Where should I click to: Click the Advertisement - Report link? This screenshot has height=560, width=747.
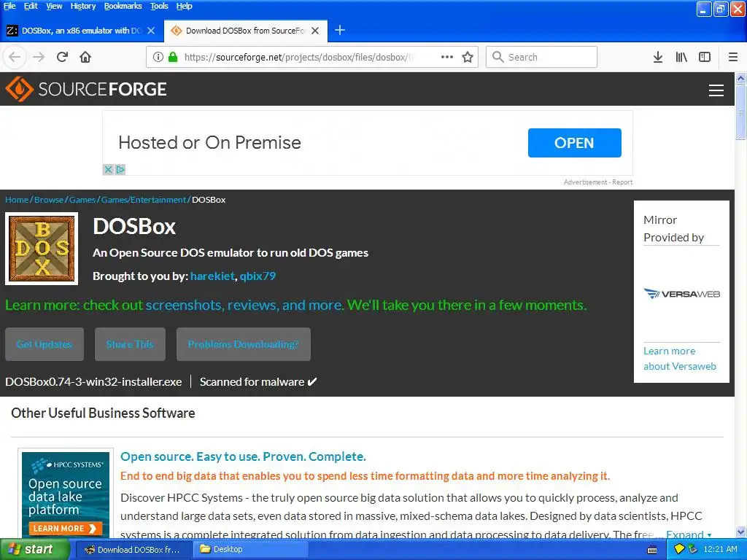598,182
